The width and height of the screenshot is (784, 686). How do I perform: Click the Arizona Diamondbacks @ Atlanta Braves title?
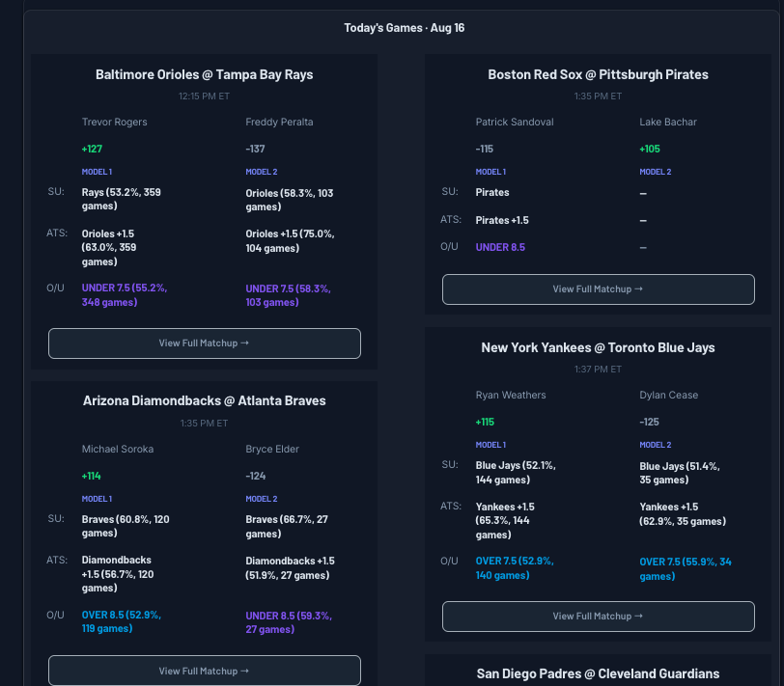click(204, 400)
